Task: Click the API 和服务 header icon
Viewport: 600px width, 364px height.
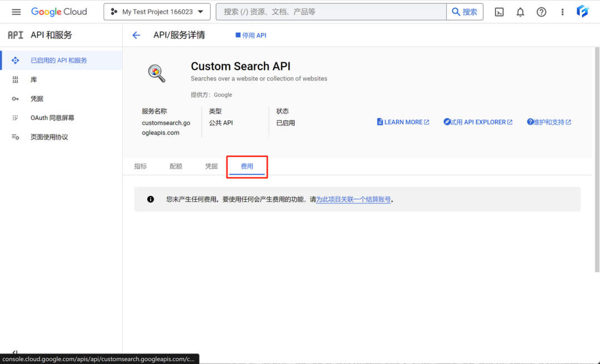Action: 16,35
